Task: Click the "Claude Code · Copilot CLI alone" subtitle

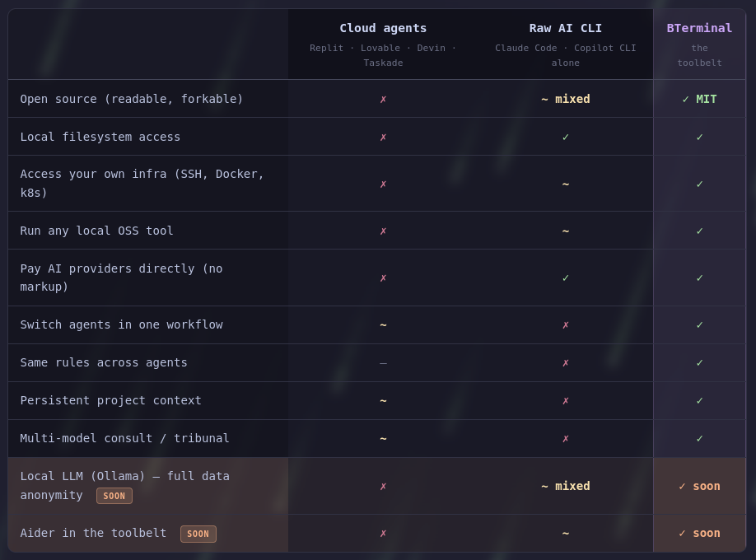Action: (565, 55)
